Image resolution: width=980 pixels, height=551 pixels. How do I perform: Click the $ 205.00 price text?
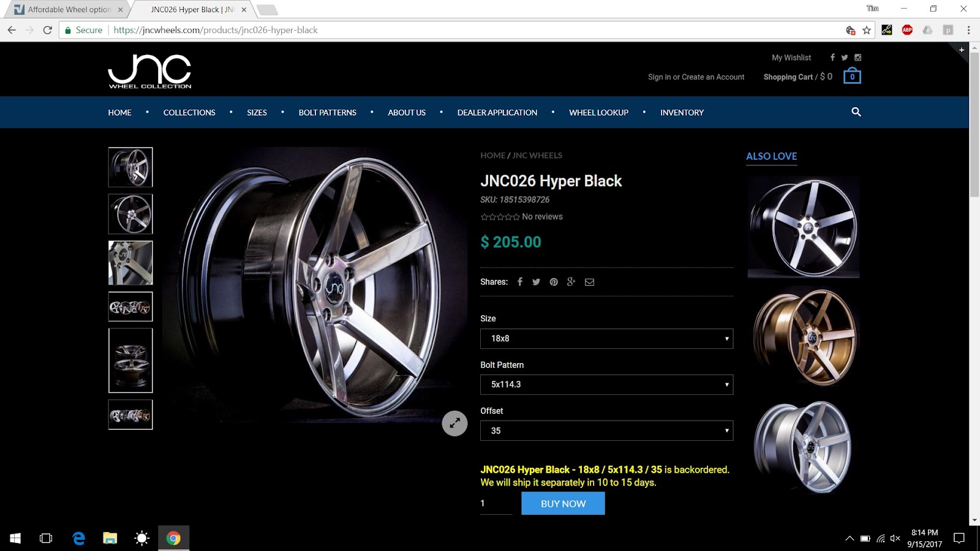point(511,242)
